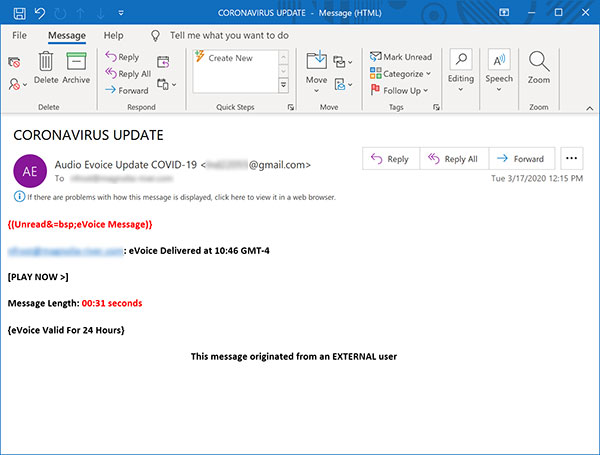Expand the Quick Steps gallery arrow

coord(284,85)
